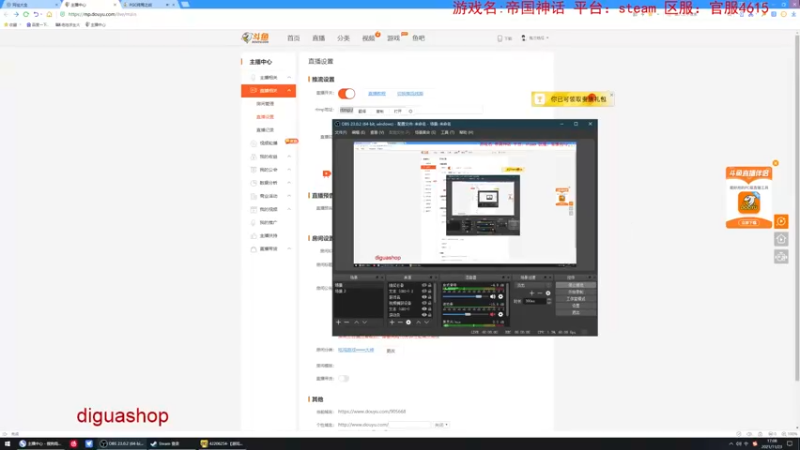Click the Douyu logo in the site header
The image size is (800, 450).
255,38
